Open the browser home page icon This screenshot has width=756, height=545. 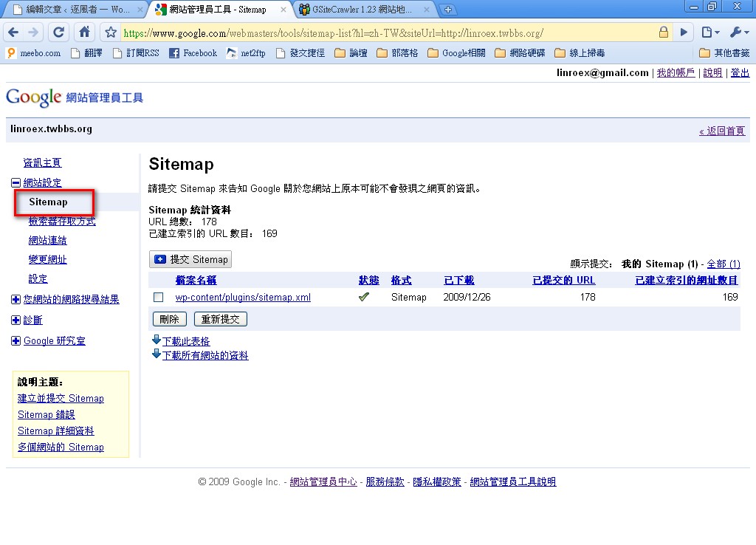point(84,32)
